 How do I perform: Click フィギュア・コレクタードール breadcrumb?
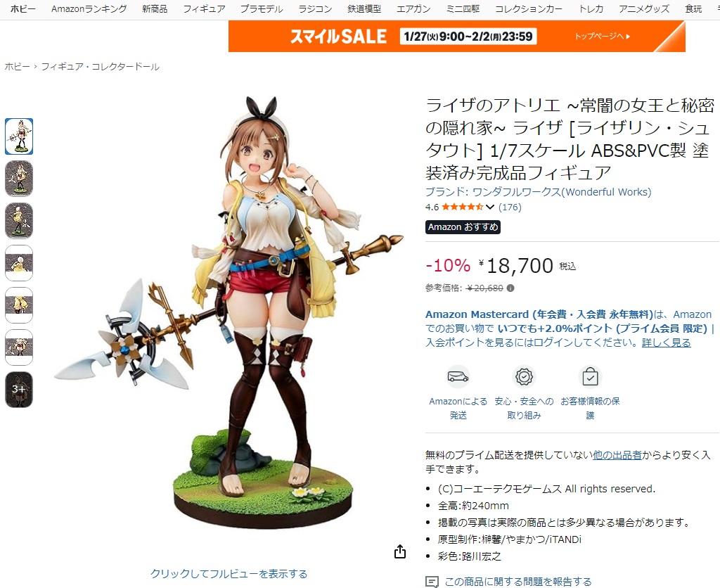pos(101,67)
